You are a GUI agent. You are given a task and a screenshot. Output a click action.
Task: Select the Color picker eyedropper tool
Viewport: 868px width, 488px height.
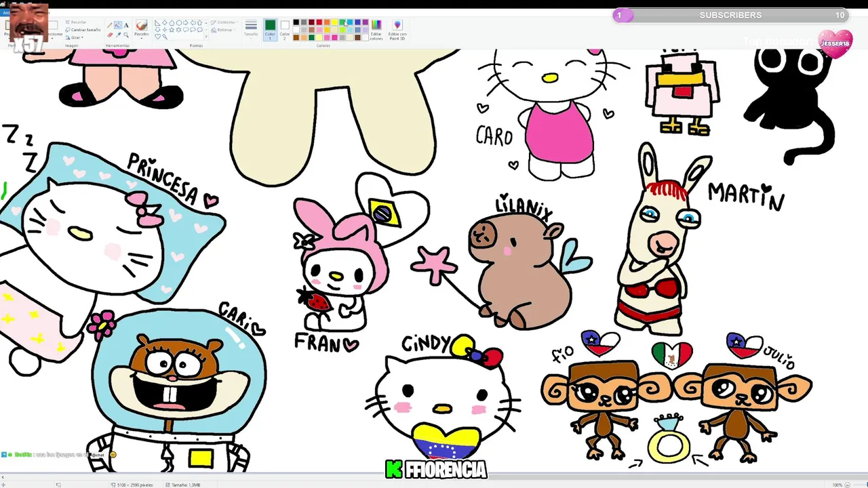118,35
